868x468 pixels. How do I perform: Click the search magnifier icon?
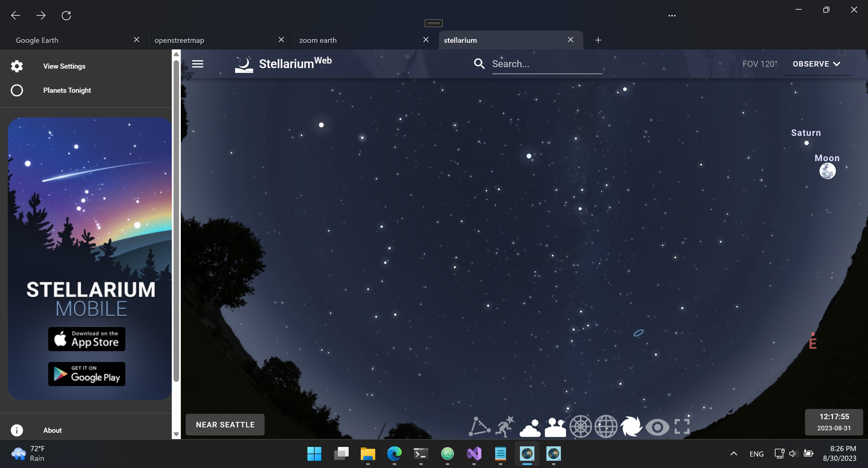tap(479, 64)
